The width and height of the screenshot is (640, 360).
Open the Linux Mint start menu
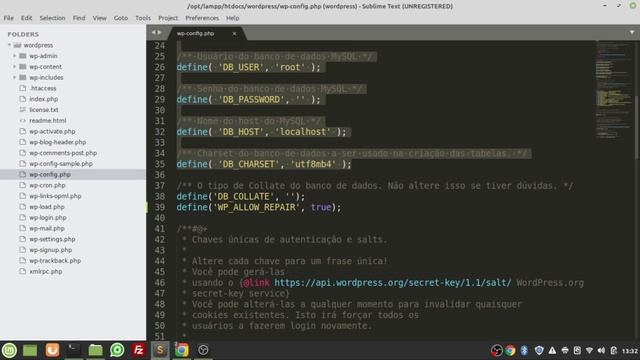click(9, 350)
